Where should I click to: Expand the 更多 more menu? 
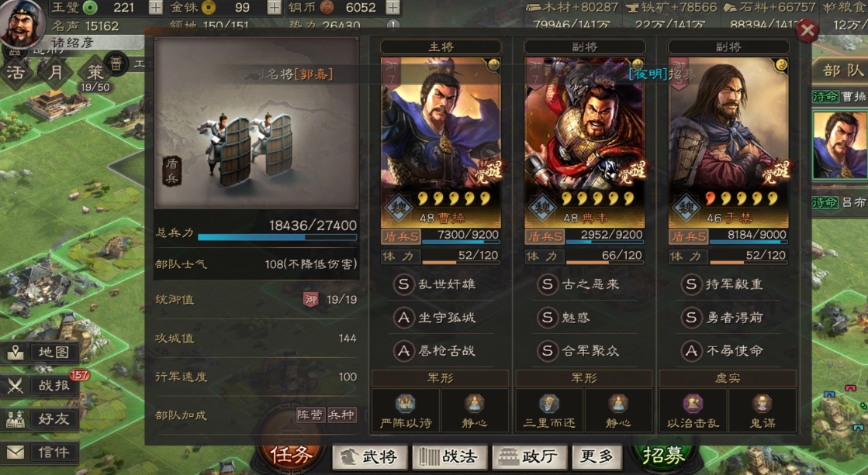pyautogui.click(x=596, y=456)
